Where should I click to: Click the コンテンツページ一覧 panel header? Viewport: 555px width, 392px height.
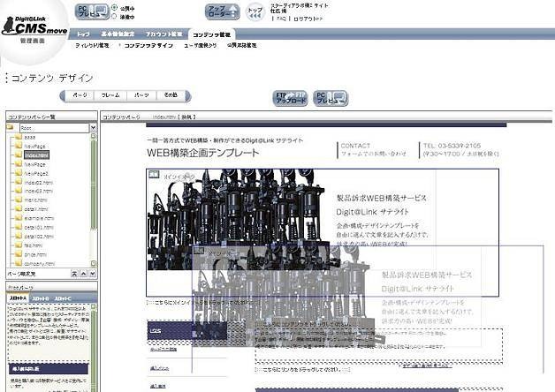(x=51, y=117)
